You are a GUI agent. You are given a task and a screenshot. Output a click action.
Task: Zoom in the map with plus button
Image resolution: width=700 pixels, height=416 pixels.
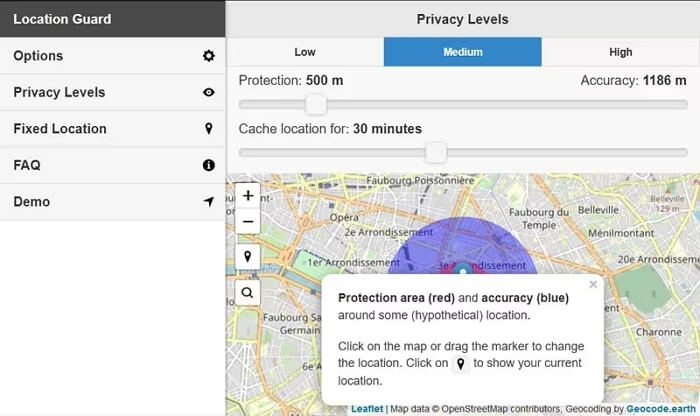pos(248,196)
